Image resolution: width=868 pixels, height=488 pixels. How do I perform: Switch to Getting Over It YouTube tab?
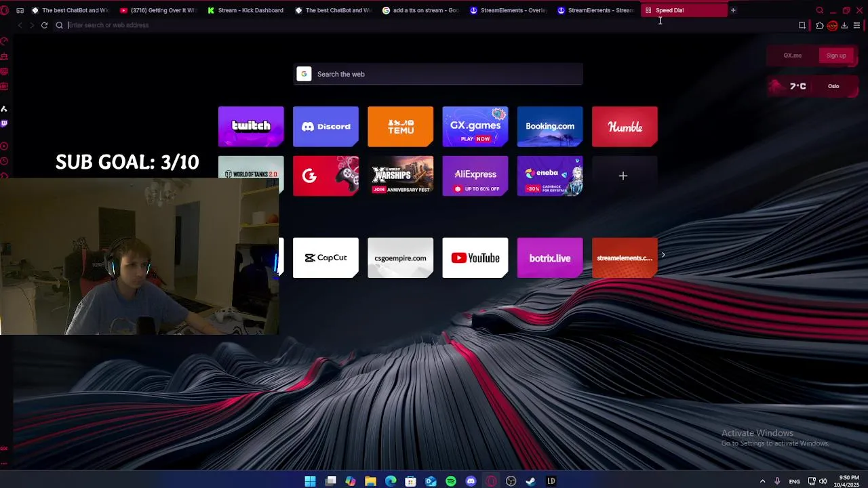[x=158, y=10]
